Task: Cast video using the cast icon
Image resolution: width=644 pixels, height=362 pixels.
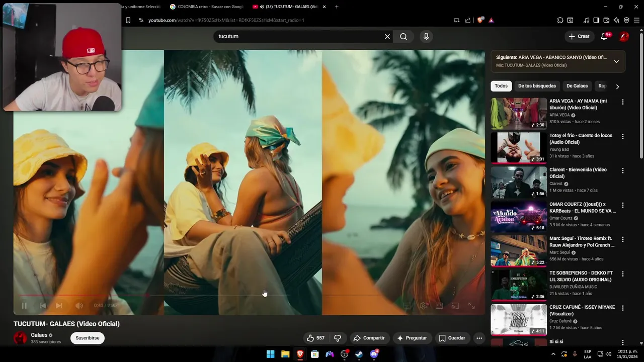Action: 455,306
